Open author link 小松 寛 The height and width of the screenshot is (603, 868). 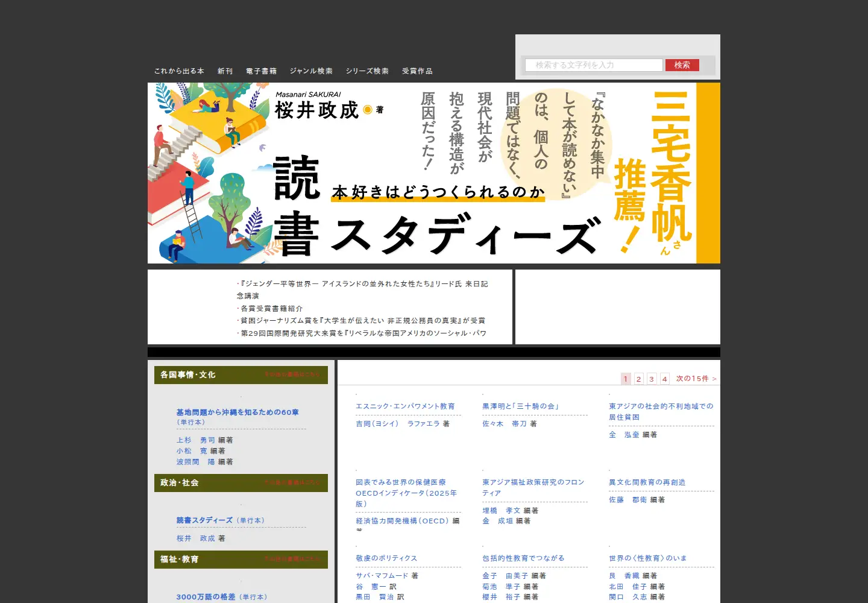pyautogui.click(x=192, y=451)
